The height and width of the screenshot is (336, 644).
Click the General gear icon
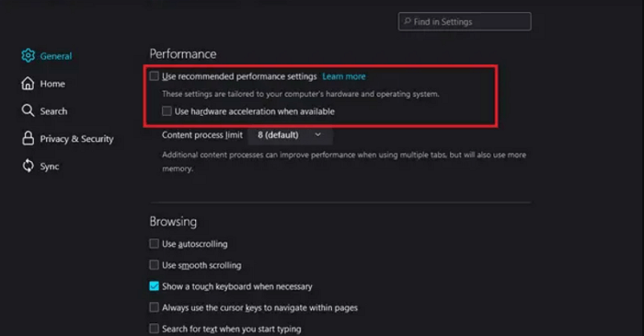coord(28,55)
